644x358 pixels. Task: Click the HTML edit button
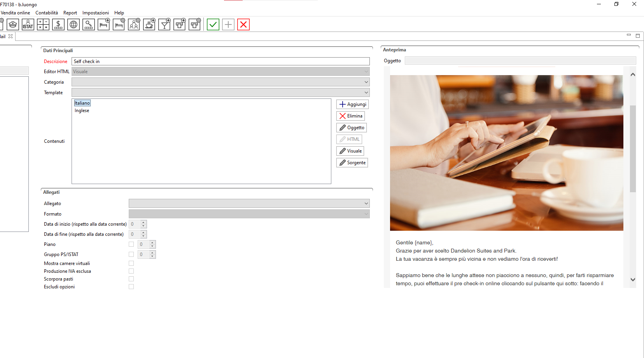349,139
